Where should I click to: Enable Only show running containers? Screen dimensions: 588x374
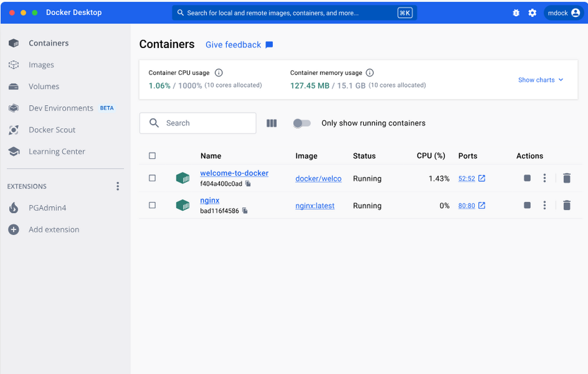coord(302,123)
